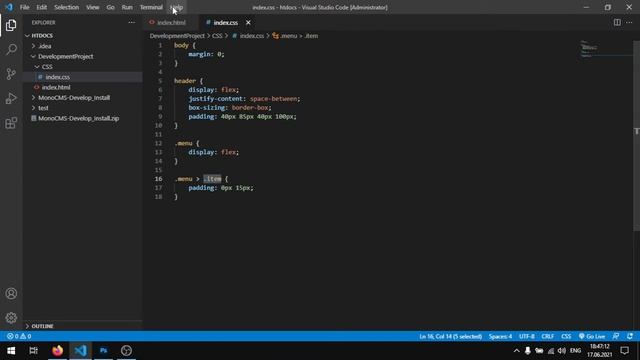Open the volume tray icon

[562, 351]
